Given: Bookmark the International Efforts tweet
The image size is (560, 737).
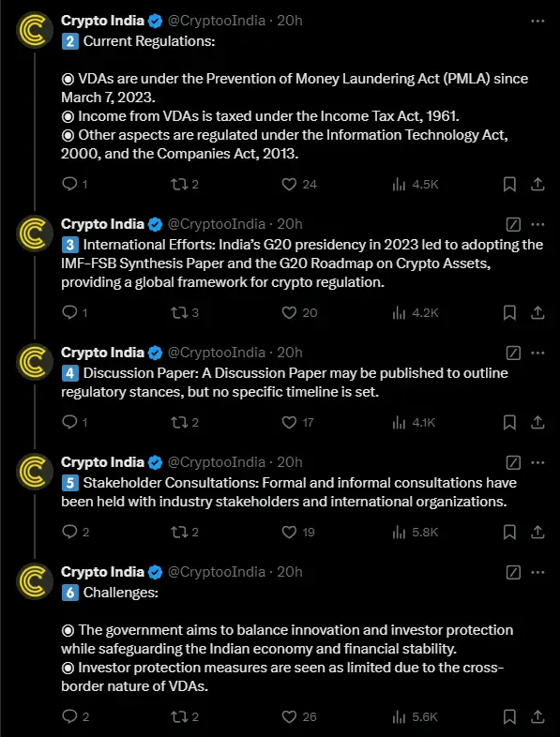Looking at the screenshot, I should [509, 312].
